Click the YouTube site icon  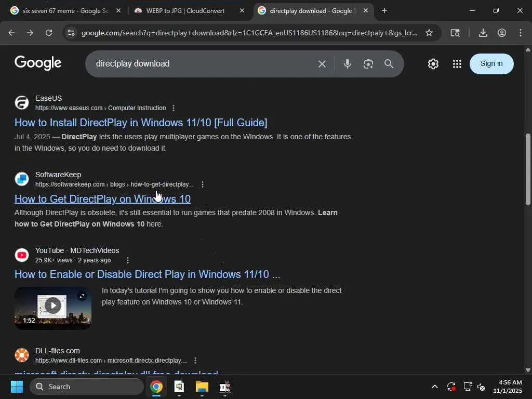(x=22, y=255)
